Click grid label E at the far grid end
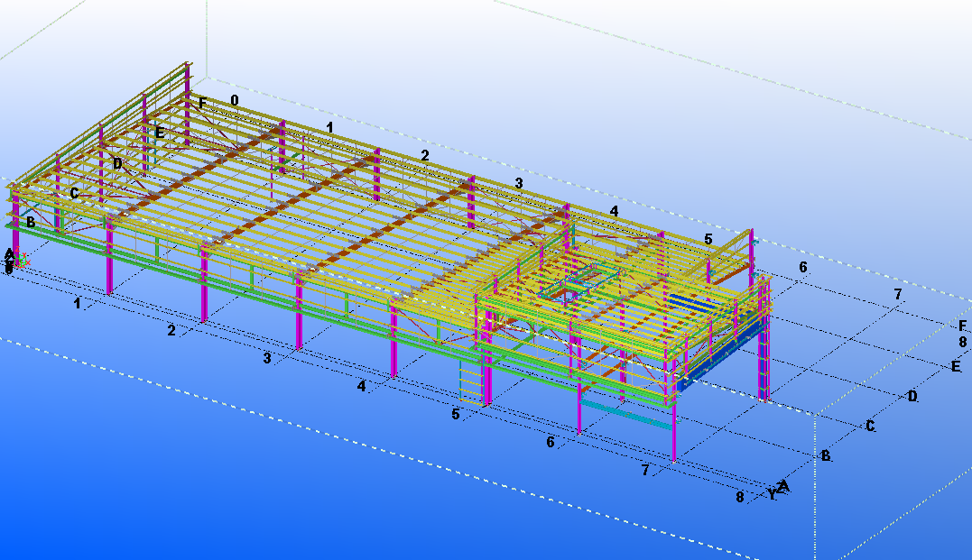972x560 pixels. click(x=956, y=366)
